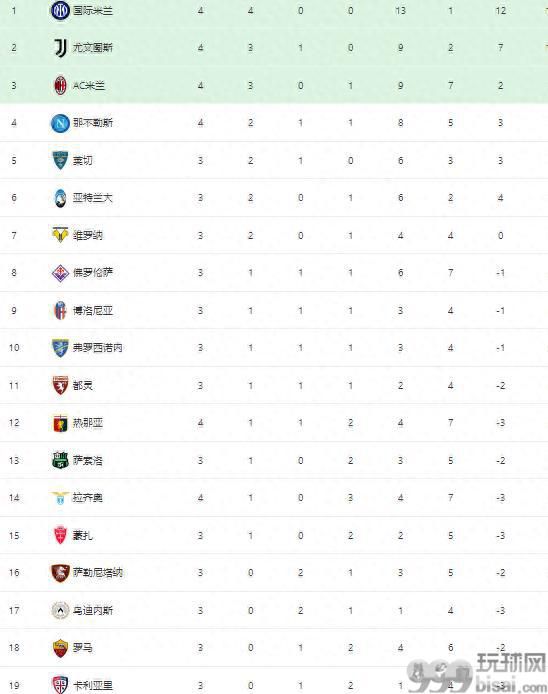Select the 卡利亚里 team row

(274, 685)
